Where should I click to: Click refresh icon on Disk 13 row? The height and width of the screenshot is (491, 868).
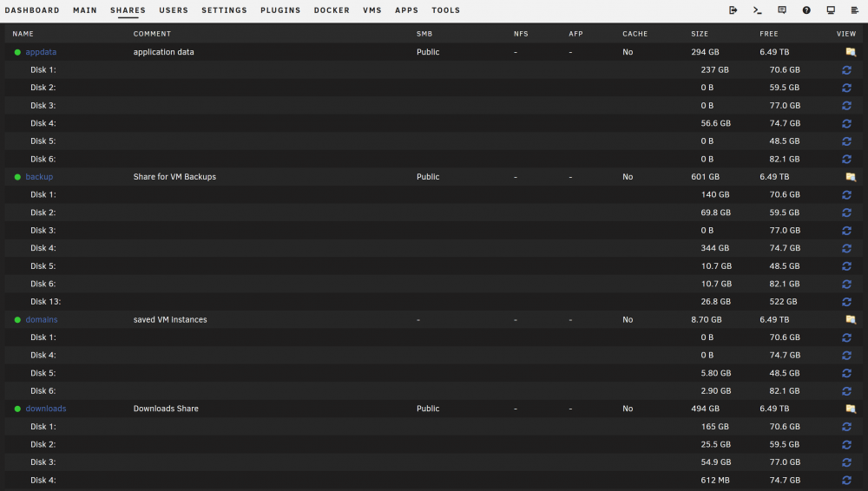[x=846, y=302]
